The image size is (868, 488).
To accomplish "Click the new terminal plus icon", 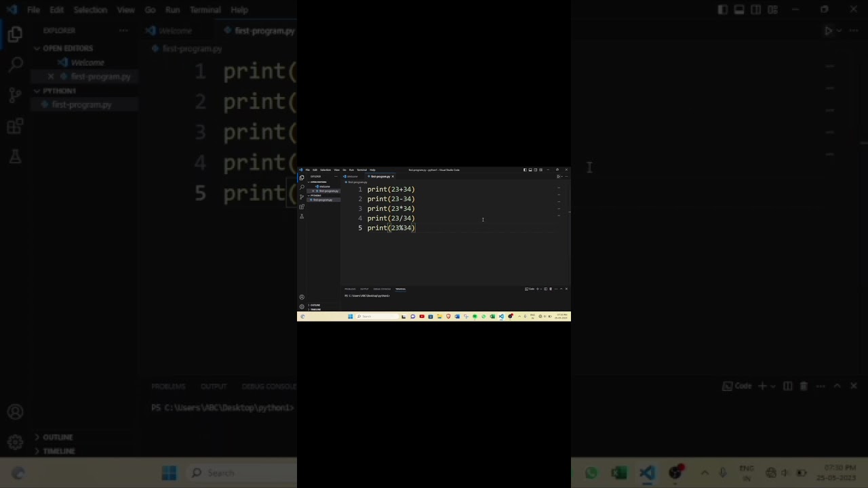I will click(538, 289).
